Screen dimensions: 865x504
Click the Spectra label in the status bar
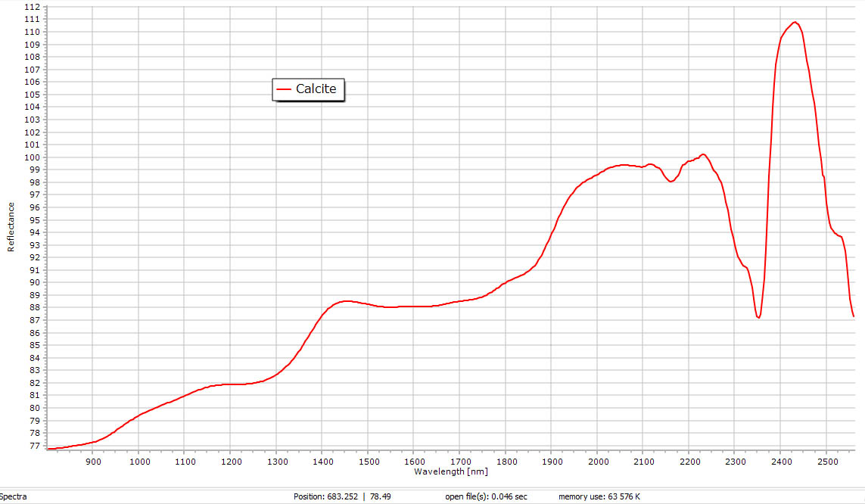click(14, 496)
